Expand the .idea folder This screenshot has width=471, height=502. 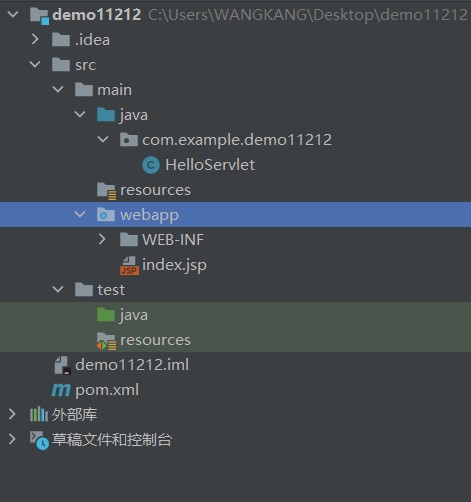point(35,39)
